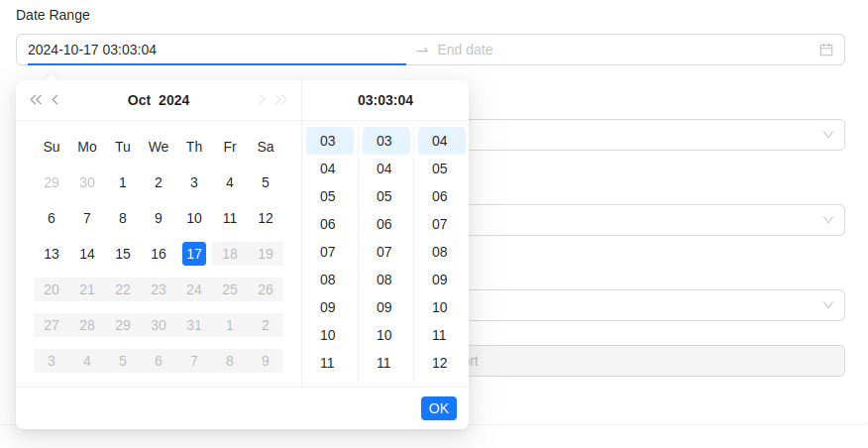868x448 pixels.
Task: Choose October 1 in the calendar
Action: [123, 182]
